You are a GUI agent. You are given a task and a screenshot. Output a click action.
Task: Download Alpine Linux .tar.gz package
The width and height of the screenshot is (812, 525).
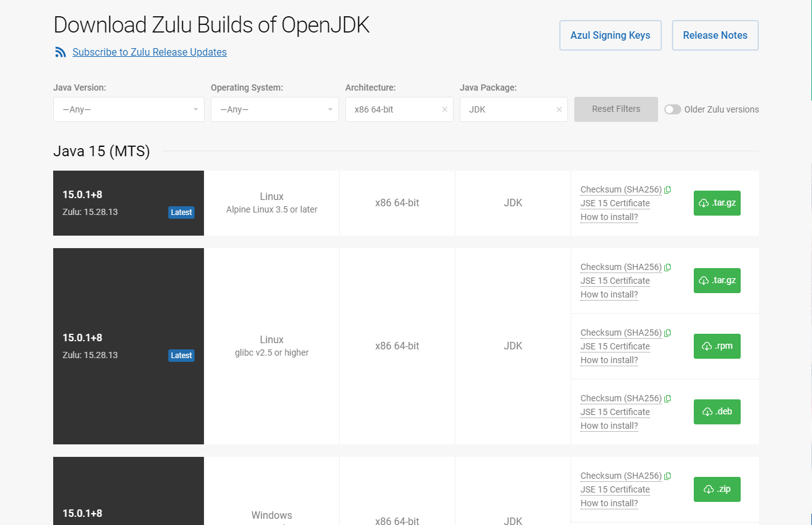click(717, 203)
